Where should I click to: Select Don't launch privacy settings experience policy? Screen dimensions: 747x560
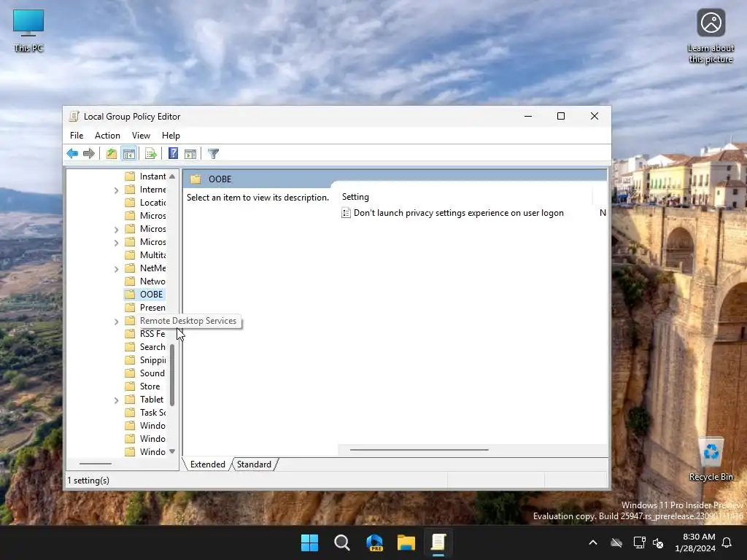[458, 213]
